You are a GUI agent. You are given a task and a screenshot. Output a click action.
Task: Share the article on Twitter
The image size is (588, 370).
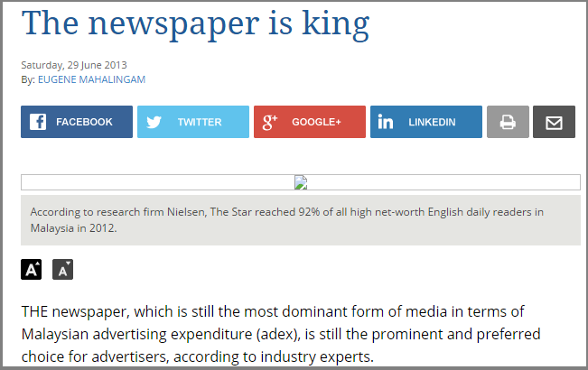[193, 122]
